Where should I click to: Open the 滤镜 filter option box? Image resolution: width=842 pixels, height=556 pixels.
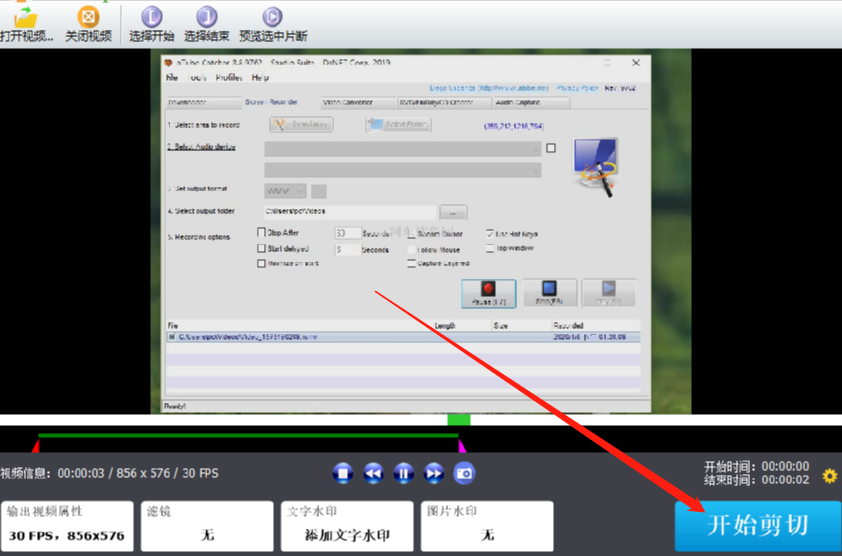coord(207,526)
